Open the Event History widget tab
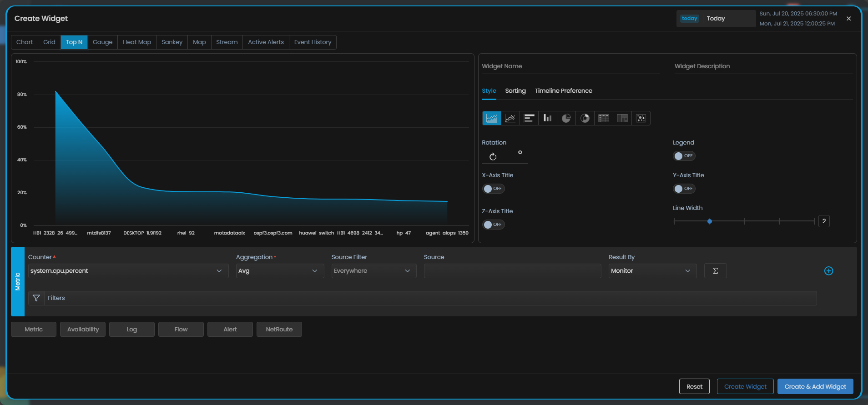This screenshot has height=405, width=868. [x=313, y=42]
